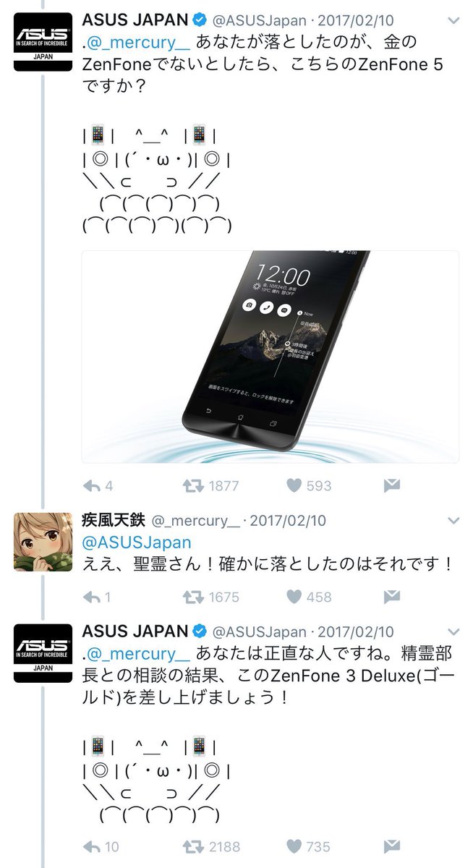473x868 pixels.
Task: View the ZenFone 5 phone image
Action: [x=270, y=357]
